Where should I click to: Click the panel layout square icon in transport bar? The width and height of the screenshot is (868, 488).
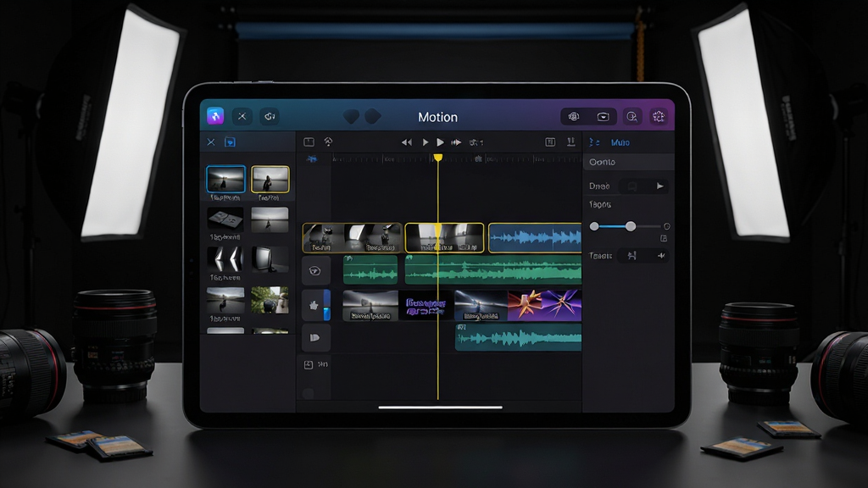(x=550, y=142)
